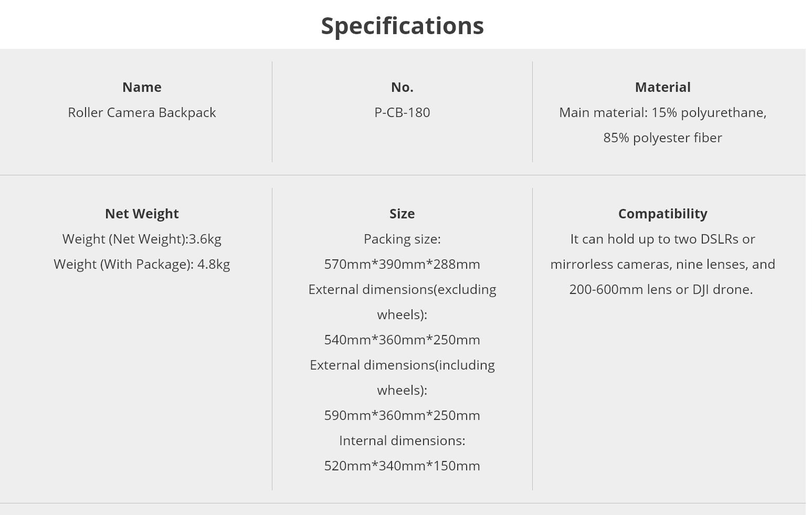This screenshot has height=515, width=812.
Task: Click the 15% polyurethane material text
Action: [x=709, y=112]
